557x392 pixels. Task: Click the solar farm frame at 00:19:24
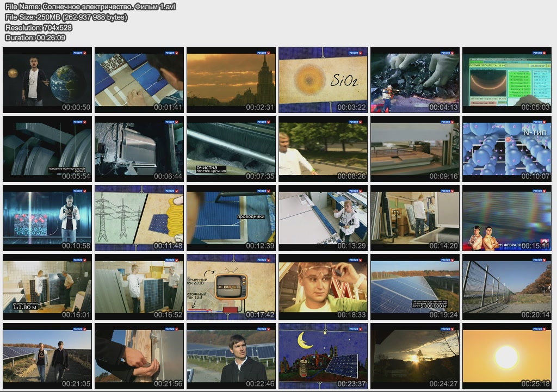point(415,287)
